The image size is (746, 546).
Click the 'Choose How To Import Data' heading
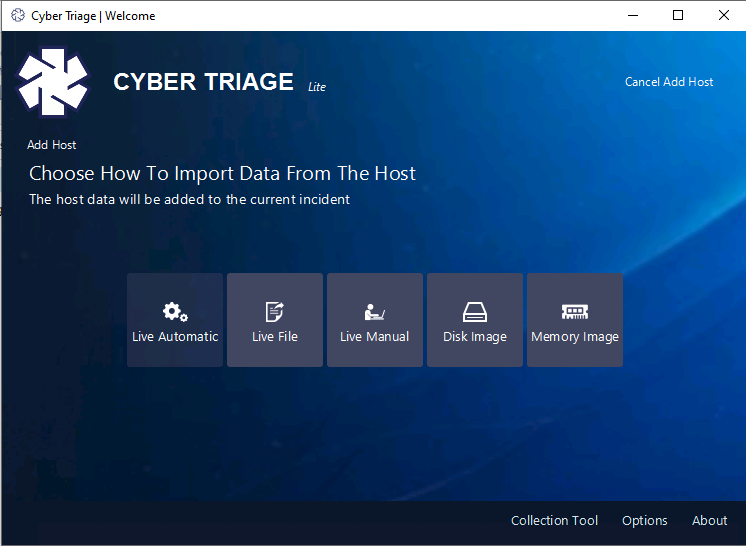click(222, 173)
